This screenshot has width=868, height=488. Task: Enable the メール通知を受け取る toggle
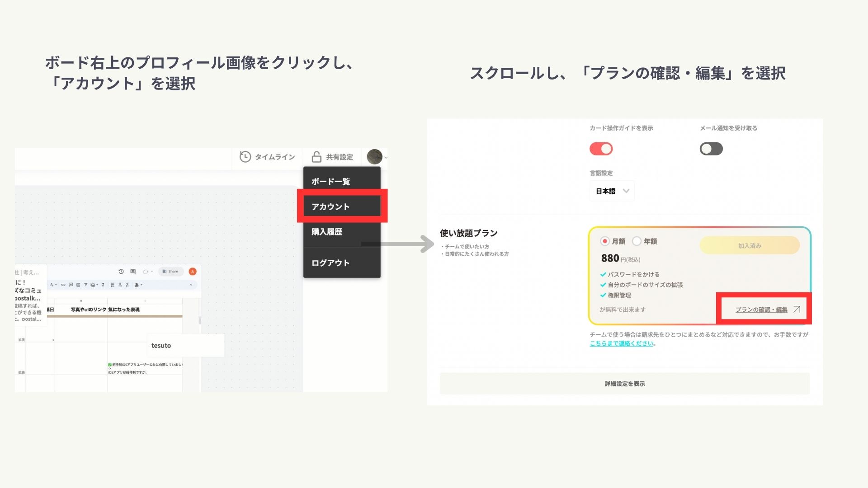point(711,149)
